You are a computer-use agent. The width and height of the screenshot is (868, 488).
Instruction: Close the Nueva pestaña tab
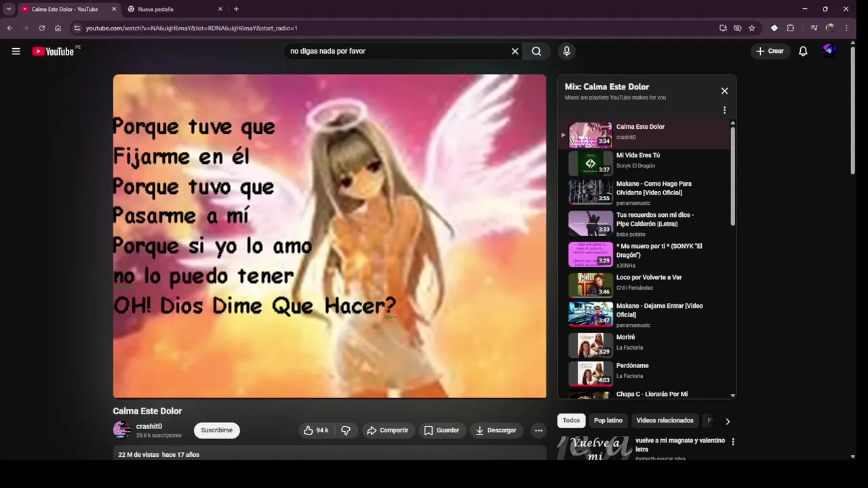[220, 9]
